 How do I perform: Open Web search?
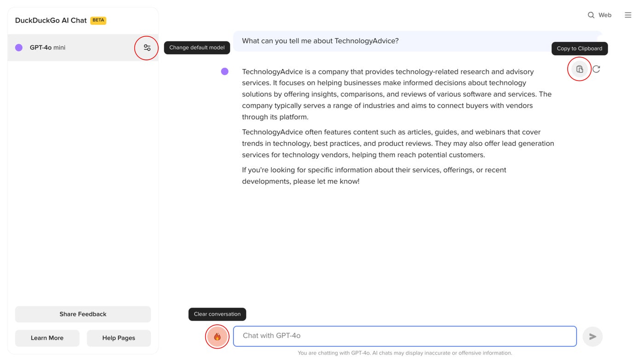(x=599, y=15)
